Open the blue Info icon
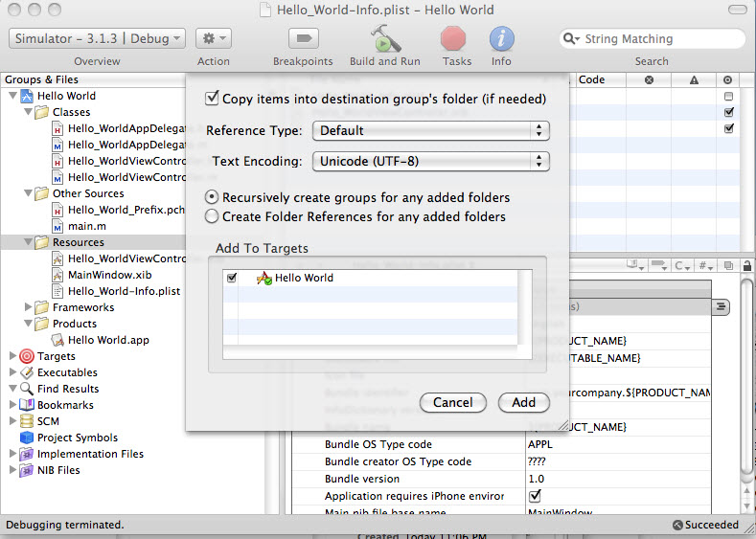This screenshot has width=756, height=539. point(501,38)
